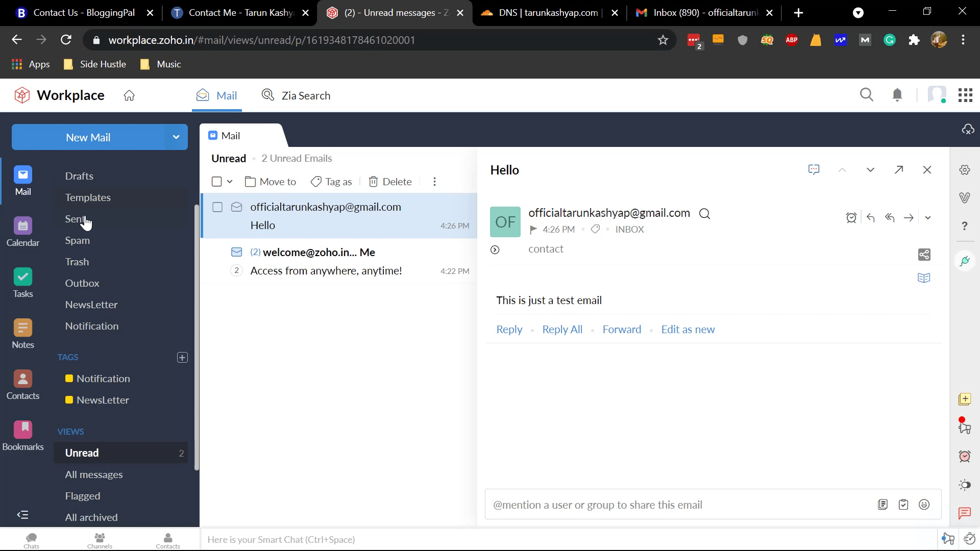Click Forward on test email
Viewport: 980px width, 551px height.
[x=622, y=329]
